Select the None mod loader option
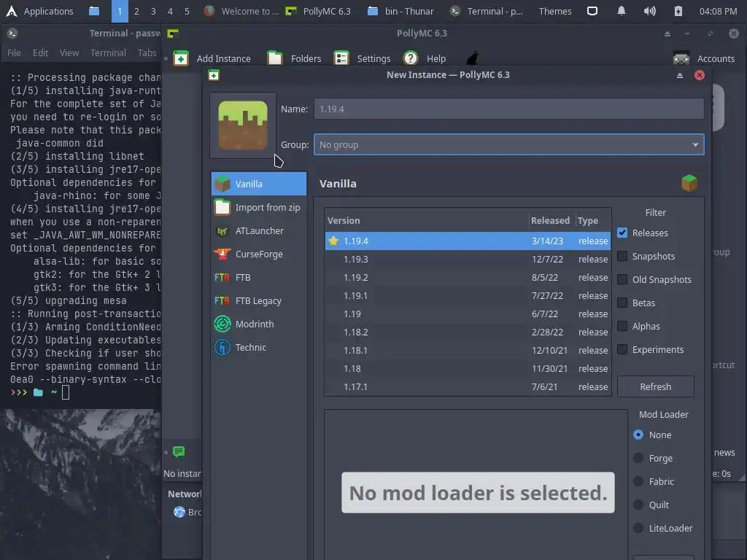 tap(638, 435)
